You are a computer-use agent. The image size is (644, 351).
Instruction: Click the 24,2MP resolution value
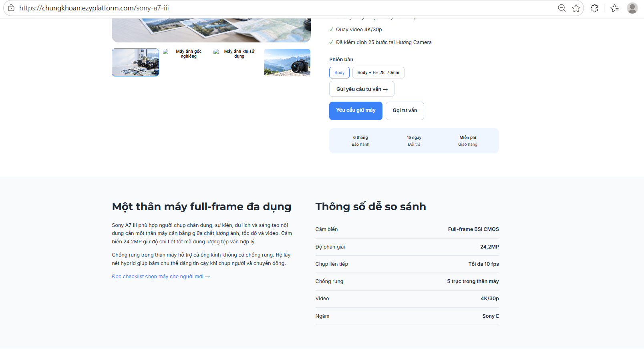(489, 247)
